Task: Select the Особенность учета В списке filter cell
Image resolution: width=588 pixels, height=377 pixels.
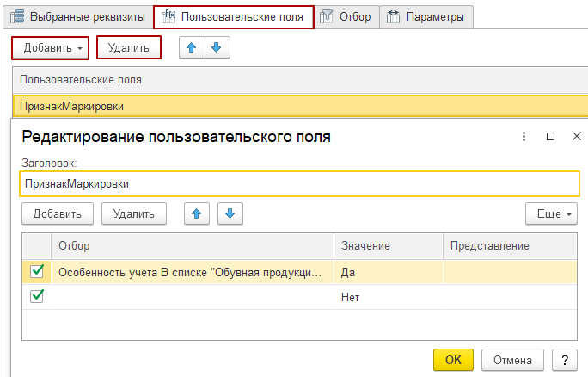Action: (x=193, y=272)
